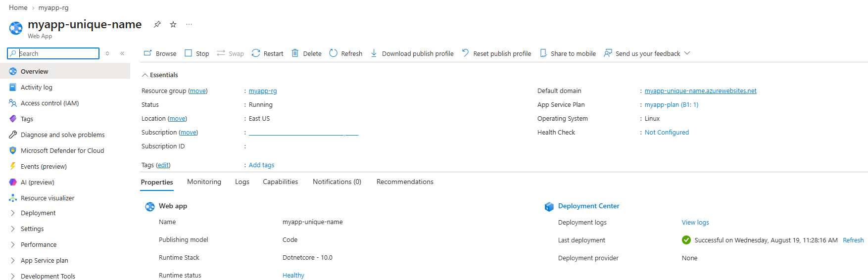Open the more options ellipsis menu
The image size is (868, 280).
pyautogui.click(x=189, y=24)
